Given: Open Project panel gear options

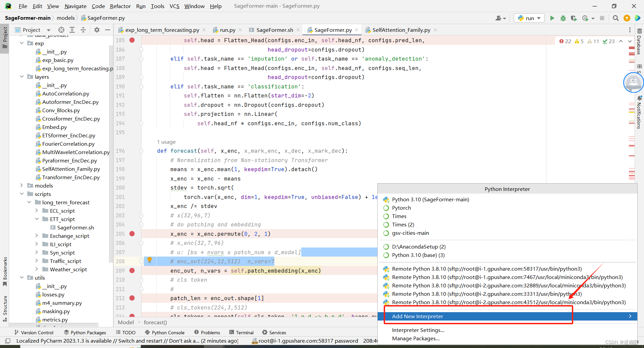Looking at the screenshot, I should coord(97,30).
